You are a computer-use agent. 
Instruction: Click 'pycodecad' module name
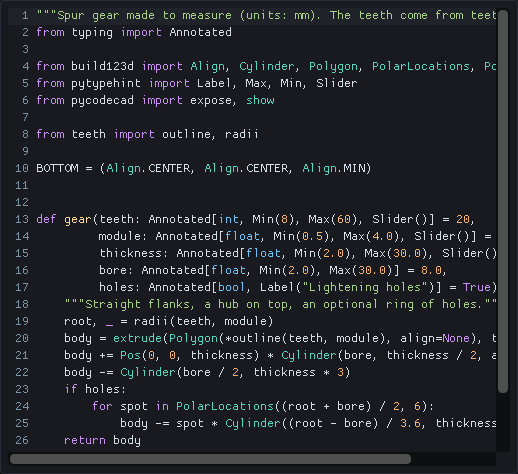coord(102,100)
